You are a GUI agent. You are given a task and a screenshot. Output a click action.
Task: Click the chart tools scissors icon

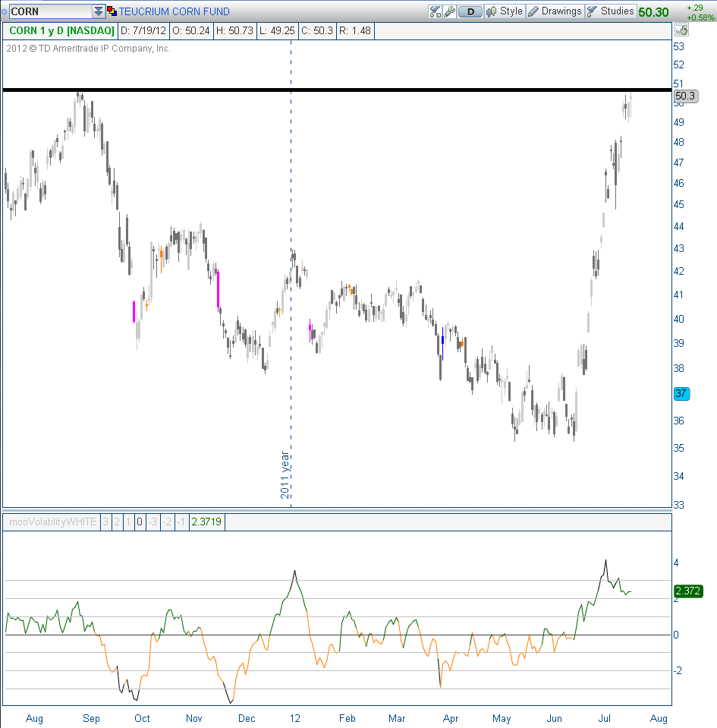click(x=435, y=11)
